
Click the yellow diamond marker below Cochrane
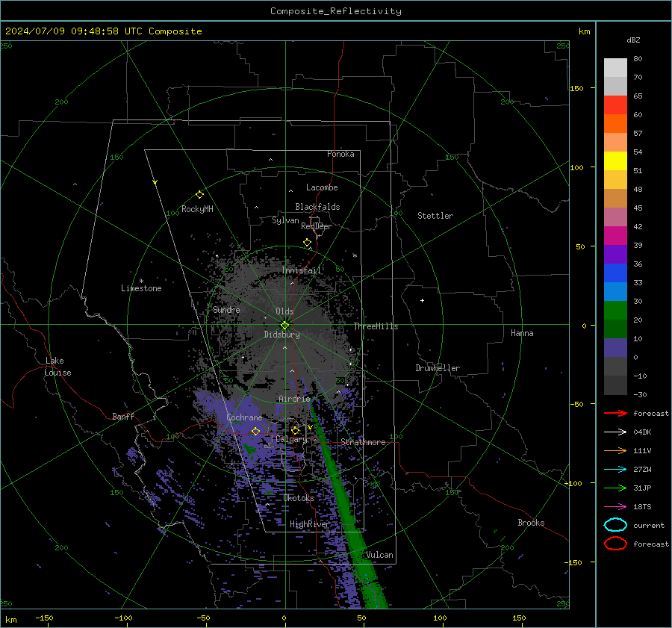click(x=255, y=432)
